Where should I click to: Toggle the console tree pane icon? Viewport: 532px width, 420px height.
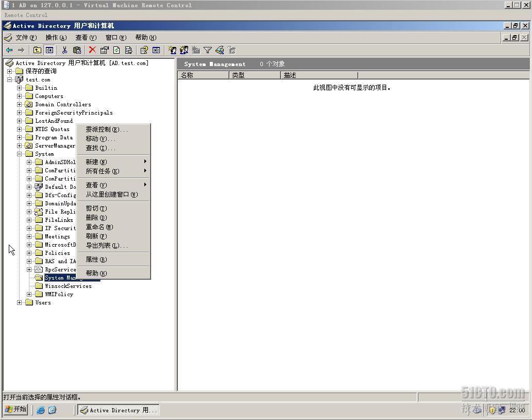49,50
